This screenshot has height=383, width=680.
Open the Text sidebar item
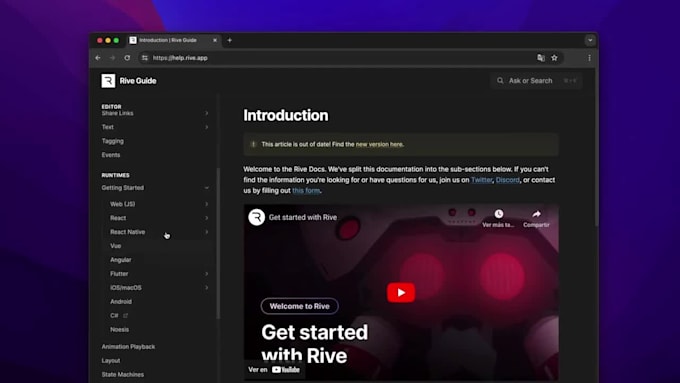coord(108,127)
